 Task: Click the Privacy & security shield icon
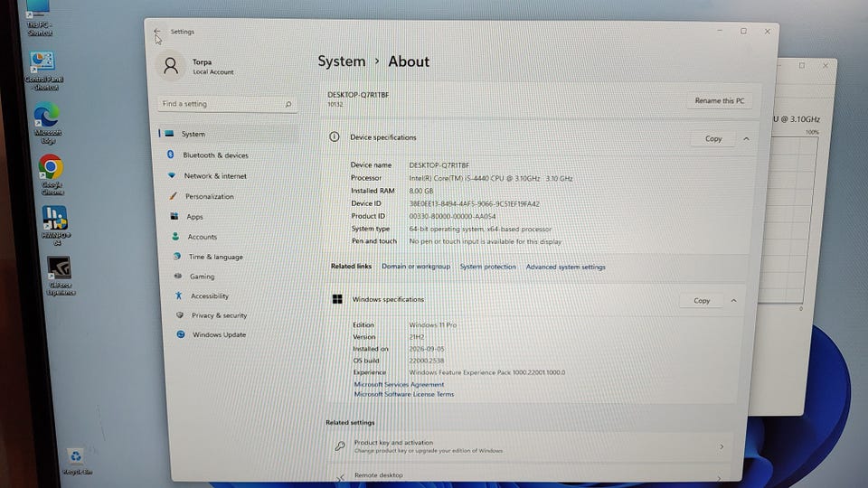click(x=180, y=314)
